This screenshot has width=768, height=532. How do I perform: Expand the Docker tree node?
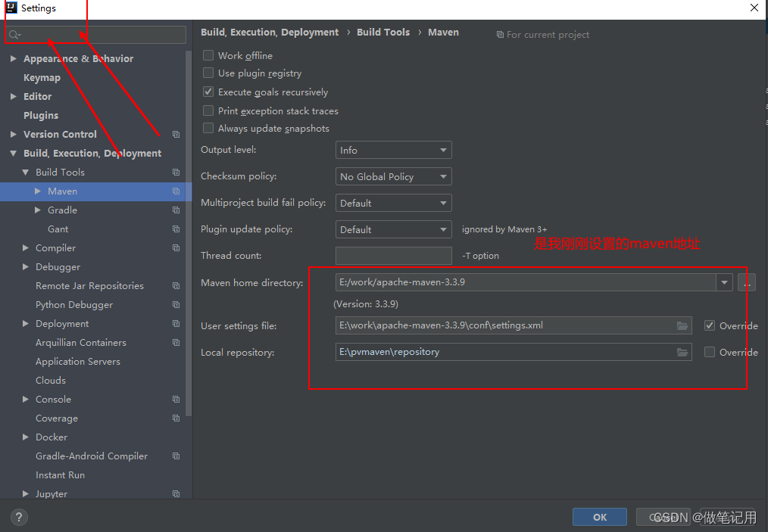pyautogui.click(x=26, y=437)
